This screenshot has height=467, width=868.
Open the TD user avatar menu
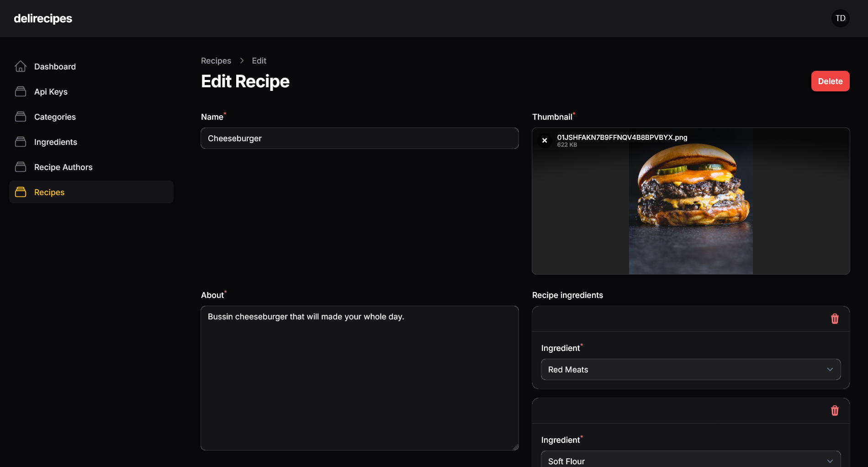[x=840, y=18]
